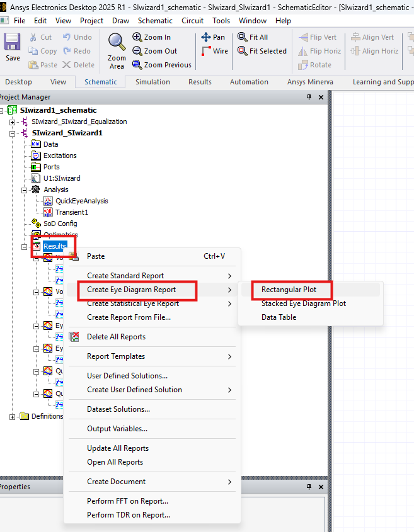Open the Create Document submenu arrow
Screen dimensions: 414x532
point(230,482)
